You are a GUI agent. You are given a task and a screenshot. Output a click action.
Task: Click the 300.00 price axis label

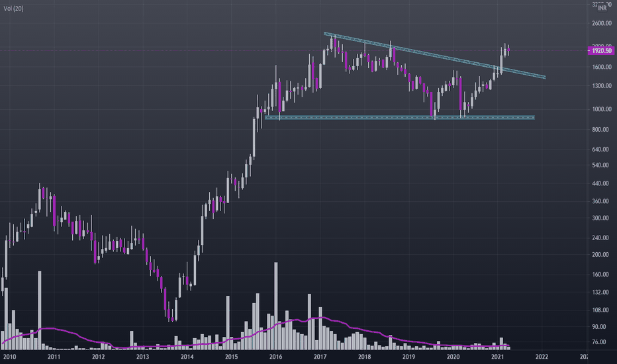pyautogui.click(x=600, y=218)
